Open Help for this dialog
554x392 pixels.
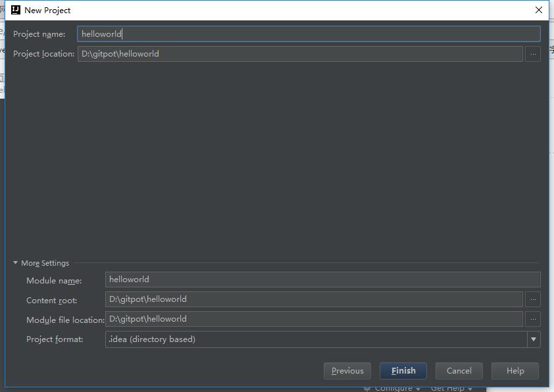coord(515,371)
